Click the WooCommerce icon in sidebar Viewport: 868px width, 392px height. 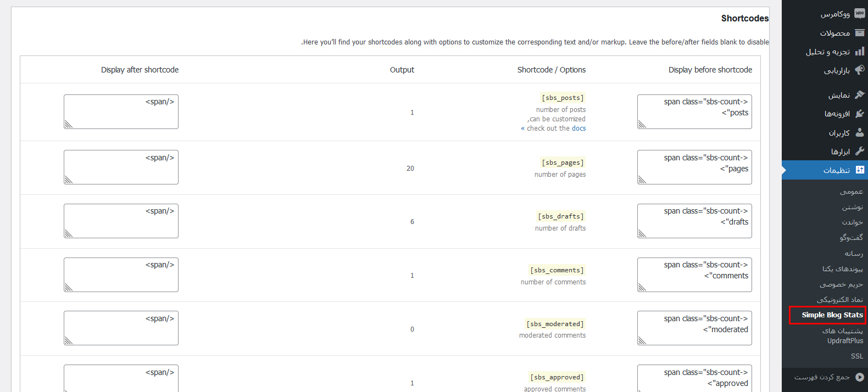(860, 14)
